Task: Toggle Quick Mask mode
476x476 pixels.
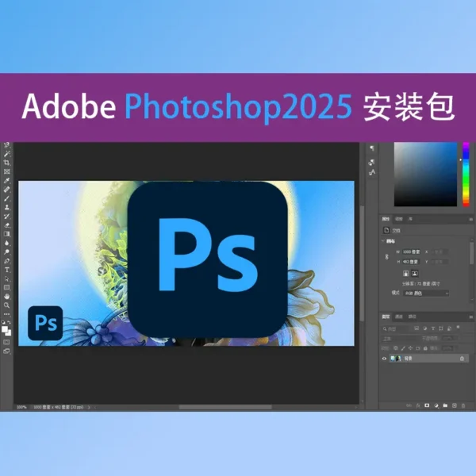Action: click(x=6, y=342)
